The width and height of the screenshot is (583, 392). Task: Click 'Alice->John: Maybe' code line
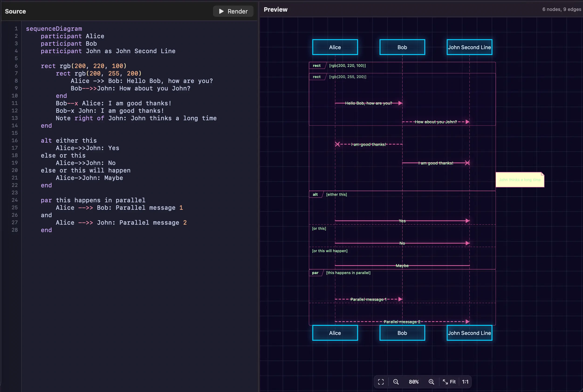coord(89,178)
